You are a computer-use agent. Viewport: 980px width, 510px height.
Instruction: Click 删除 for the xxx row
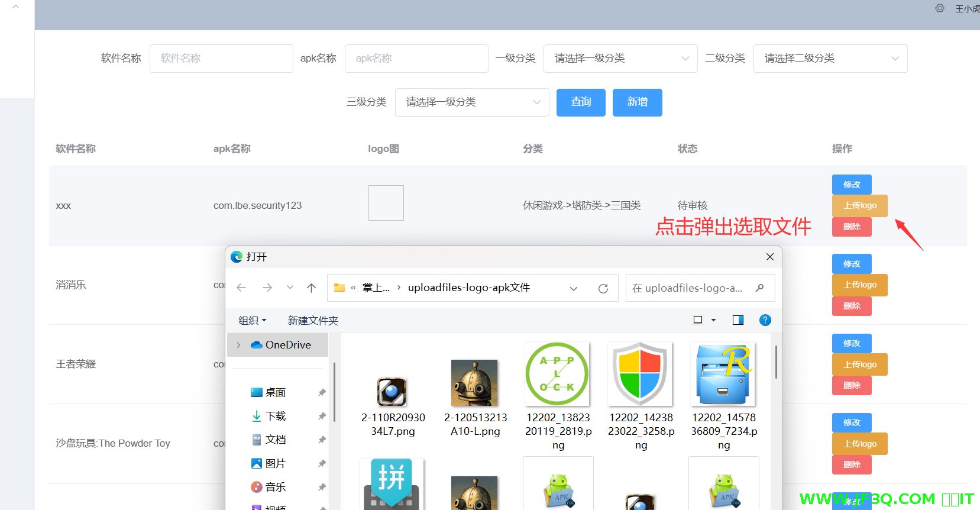click(x=852, y=227)
